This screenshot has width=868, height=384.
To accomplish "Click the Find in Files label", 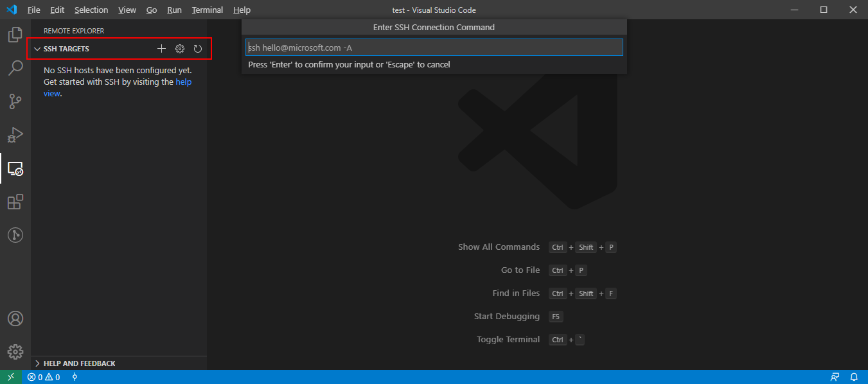I will (x=516, y=293).
